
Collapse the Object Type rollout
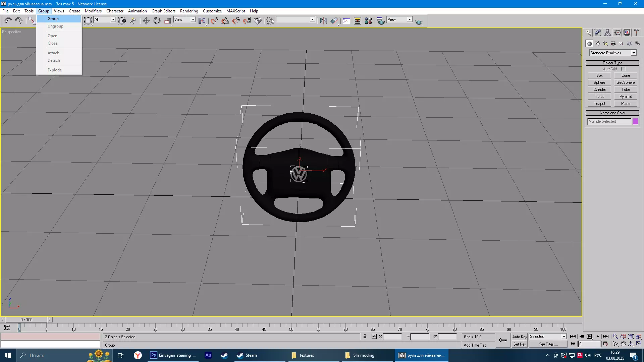coord(612,63)
